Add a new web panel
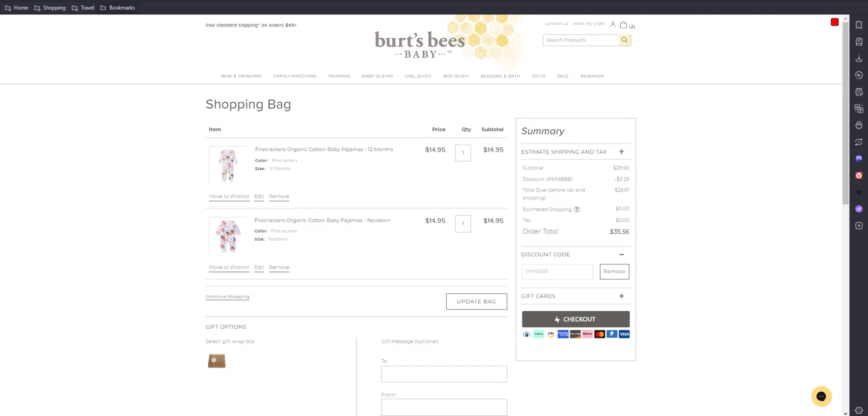This screenshot has height=416, width=868. coord(859,226)
